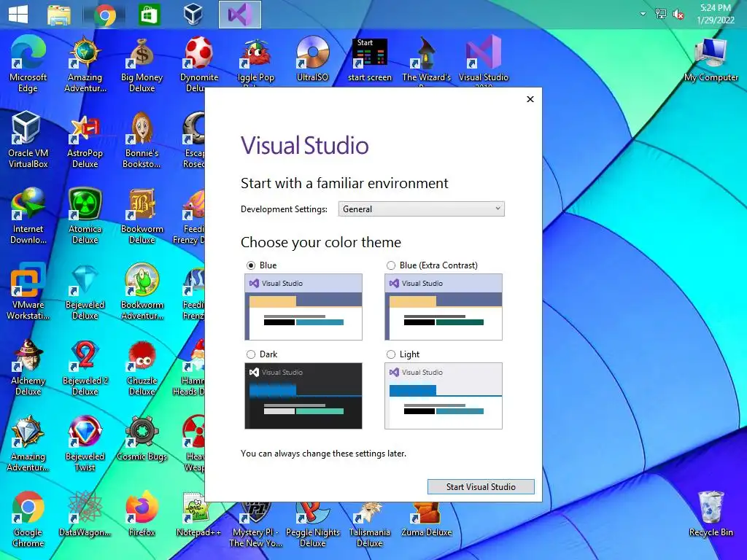Select the Mystery PI desktop icon

256,524
